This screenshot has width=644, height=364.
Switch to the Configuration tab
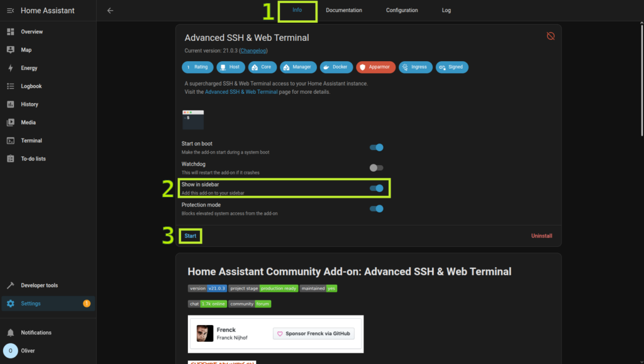click(x=402, y=10)
